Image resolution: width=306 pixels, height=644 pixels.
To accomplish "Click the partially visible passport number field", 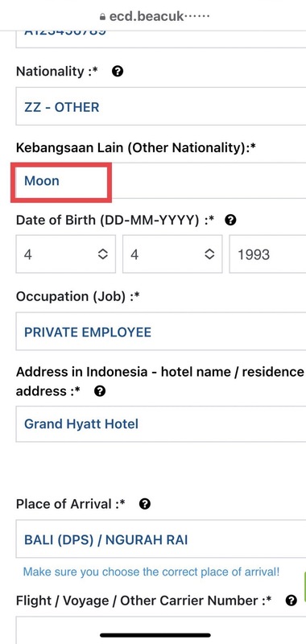I will click(161, 39).
